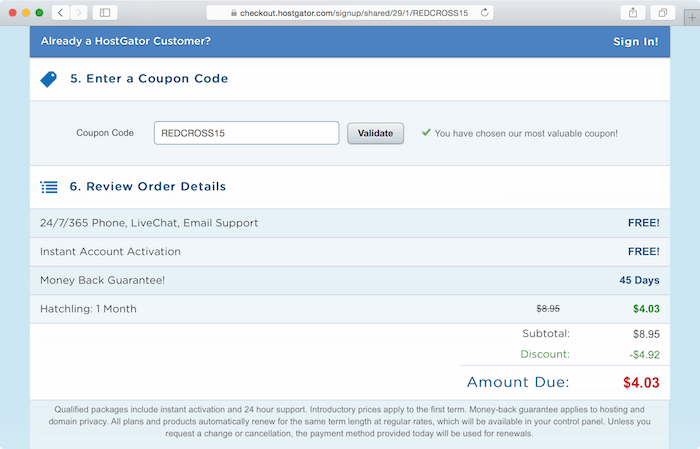The image size is (700, 449).
Task: Click the Sign In! link
Action: click(635, 42)
